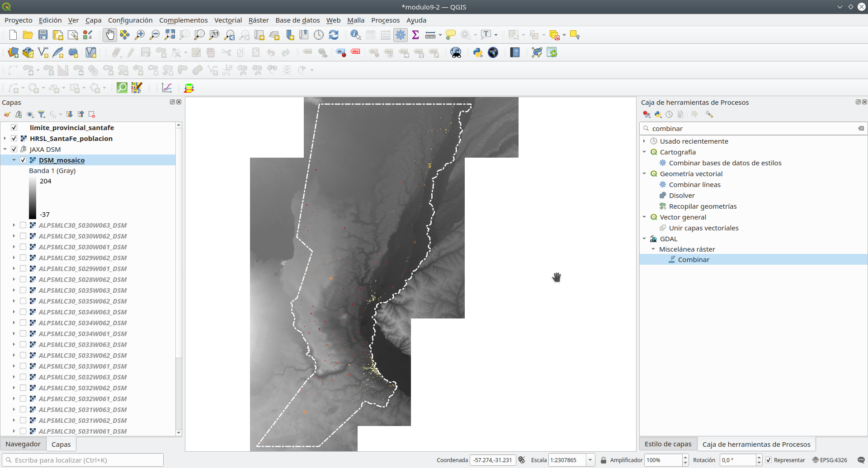
Task: Open the Complementos menu
Action: pos(183,20)
